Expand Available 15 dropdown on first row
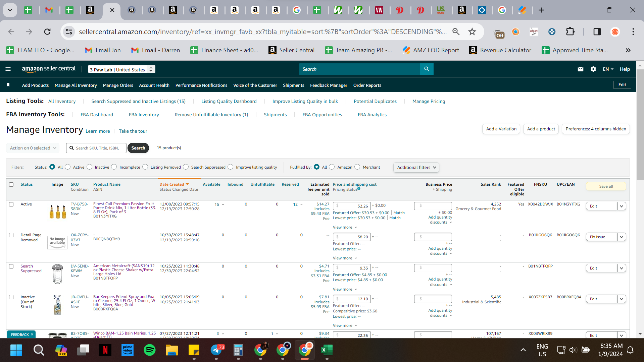The width and height of the screenshot is (644, 362). pos(219,204)
